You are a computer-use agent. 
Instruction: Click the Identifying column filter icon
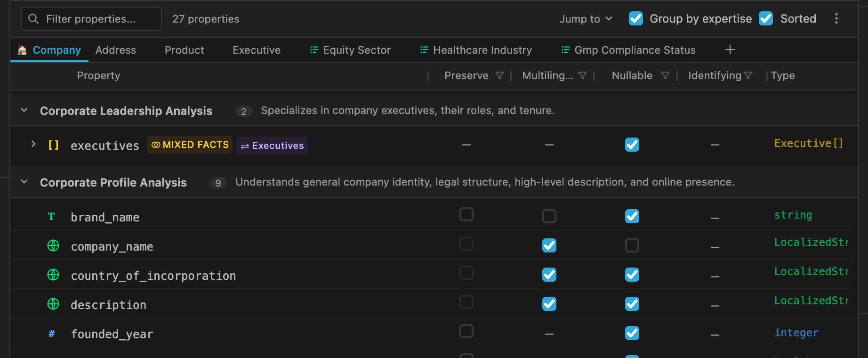748,76
